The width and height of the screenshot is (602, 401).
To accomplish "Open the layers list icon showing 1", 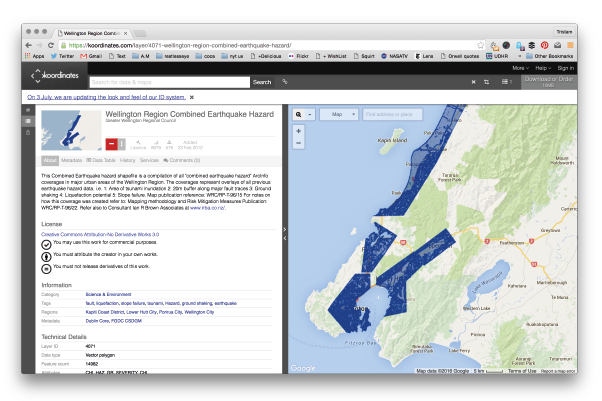I will [x=506, y=82].
